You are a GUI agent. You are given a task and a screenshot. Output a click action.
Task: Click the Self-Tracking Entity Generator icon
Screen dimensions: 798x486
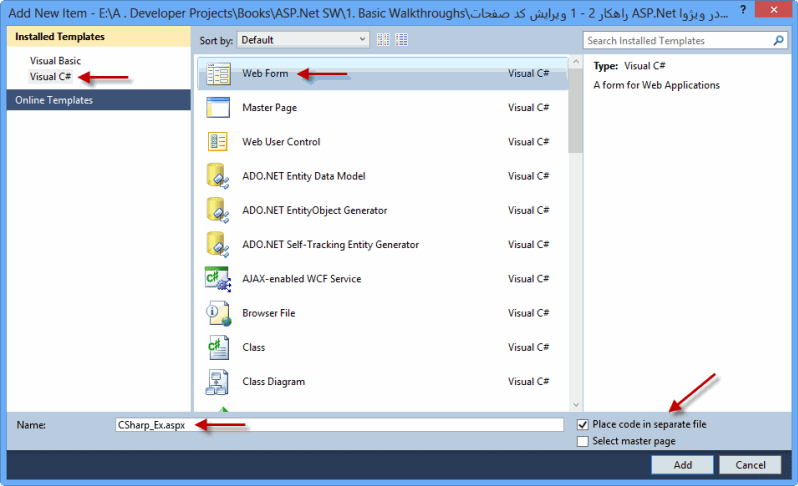click(x=218, y=244)
